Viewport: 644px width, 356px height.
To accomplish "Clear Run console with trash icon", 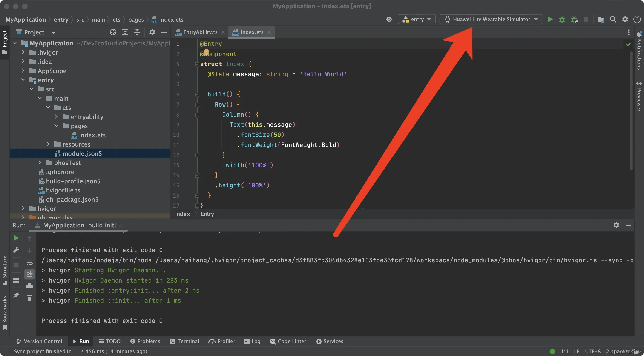I will tap(29, 298).
